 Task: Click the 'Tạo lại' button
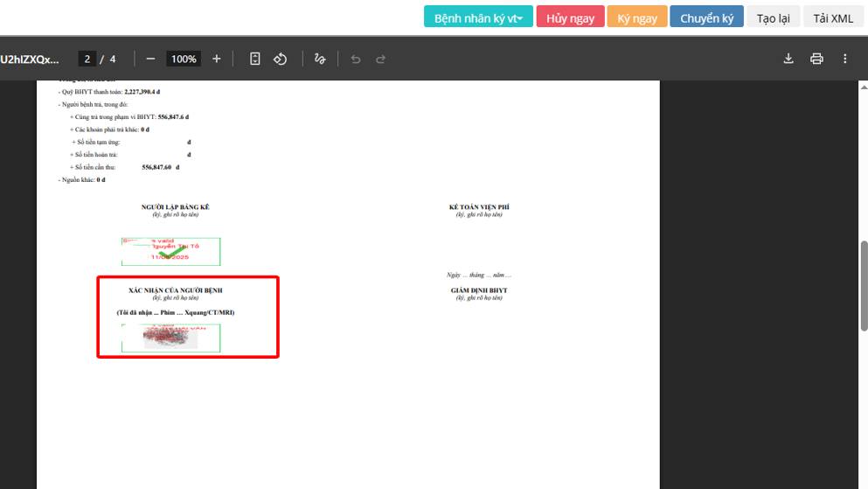point(773,17)
